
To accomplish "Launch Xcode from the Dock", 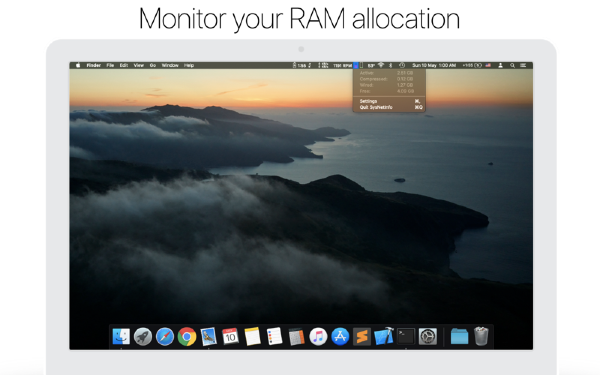I will pyautogui.click(x=384, y=337).
